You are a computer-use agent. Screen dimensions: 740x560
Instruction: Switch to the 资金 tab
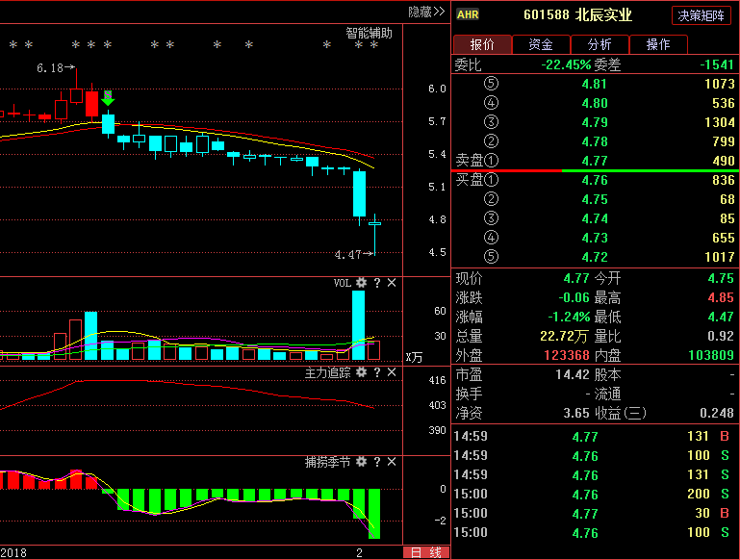tap(541, 44)
